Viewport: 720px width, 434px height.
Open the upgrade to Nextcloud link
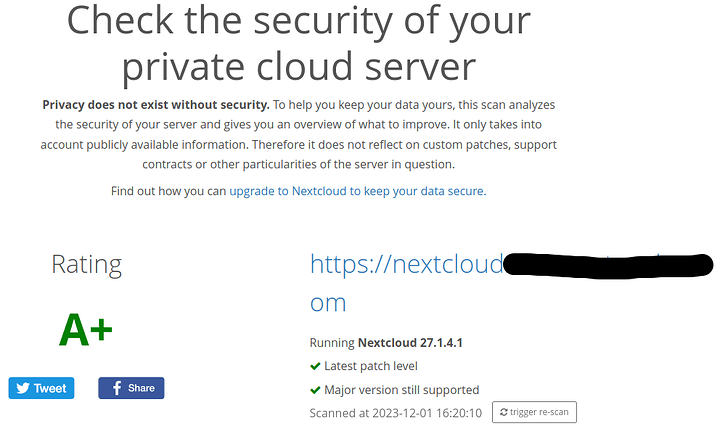tap(357, 191)
